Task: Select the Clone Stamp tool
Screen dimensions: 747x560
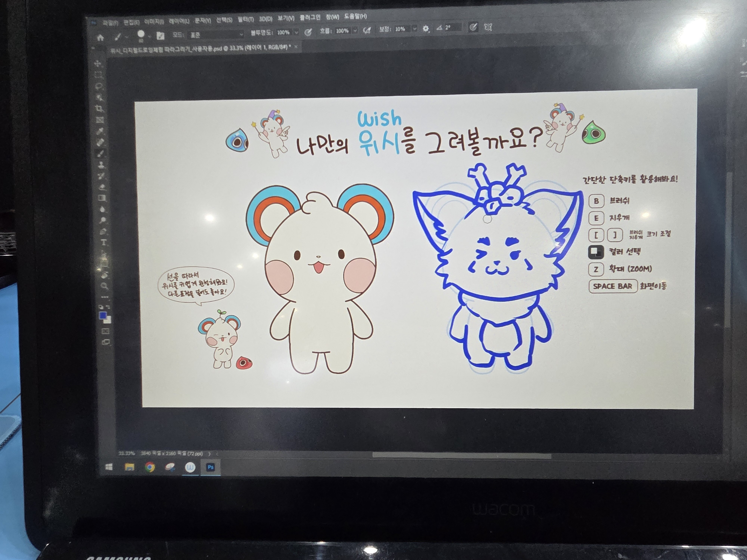Action: [101, 165]
